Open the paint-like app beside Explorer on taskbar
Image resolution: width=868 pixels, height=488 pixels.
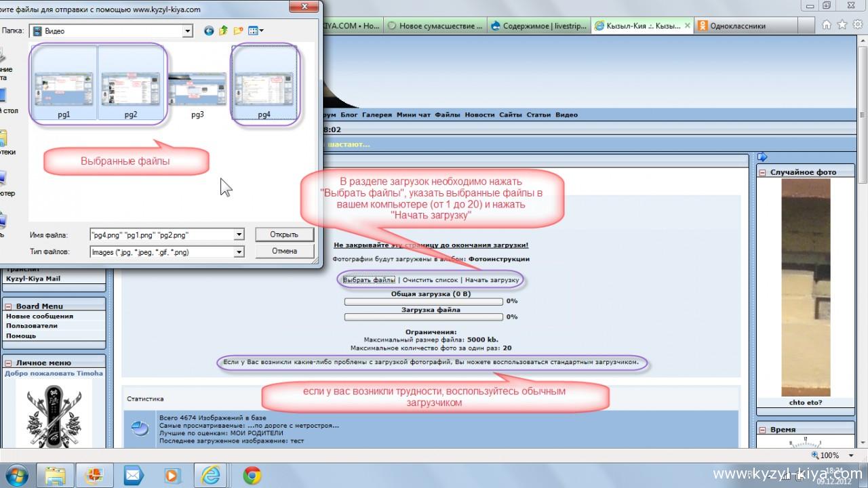click(95, 475)
